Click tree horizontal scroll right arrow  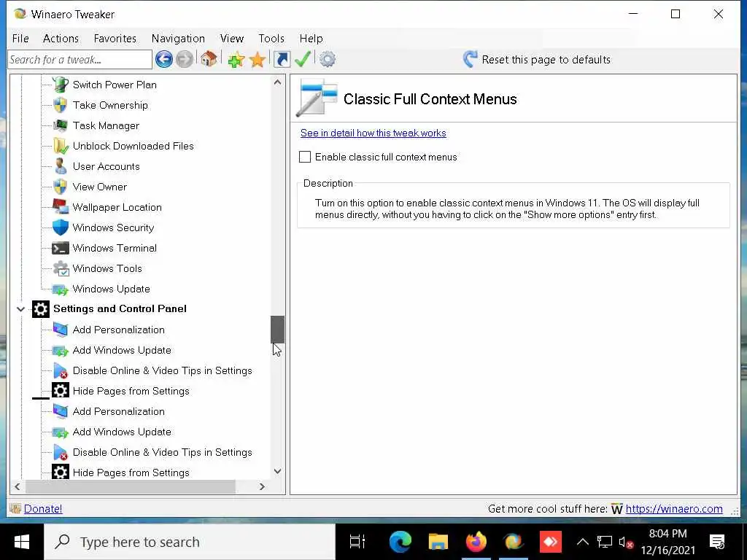click(262, 486)
